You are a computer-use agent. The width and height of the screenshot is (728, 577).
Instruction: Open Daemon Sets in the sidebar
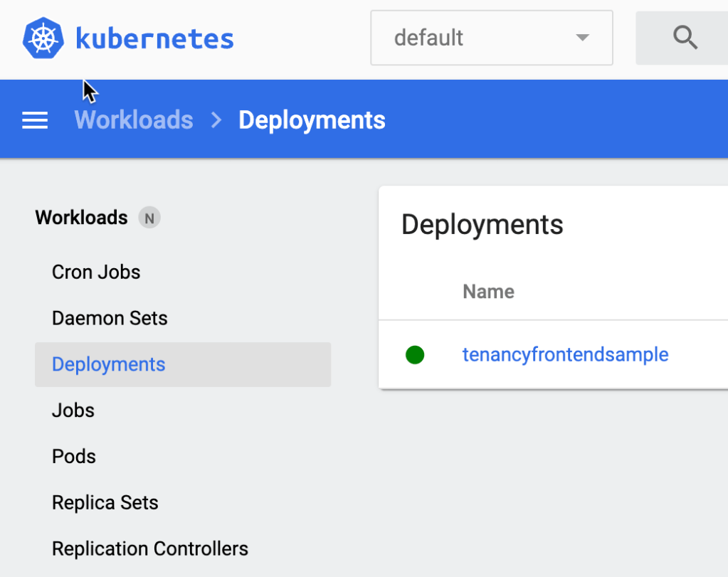tap(110, 318)
